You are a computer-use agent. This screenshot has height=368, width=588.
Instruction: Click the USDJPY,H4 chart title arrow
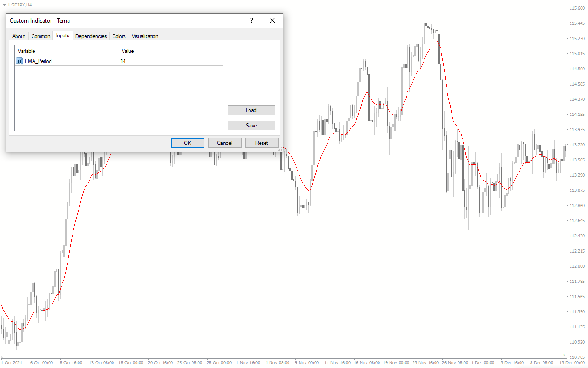pyautogui.click(x=4, y=5)
